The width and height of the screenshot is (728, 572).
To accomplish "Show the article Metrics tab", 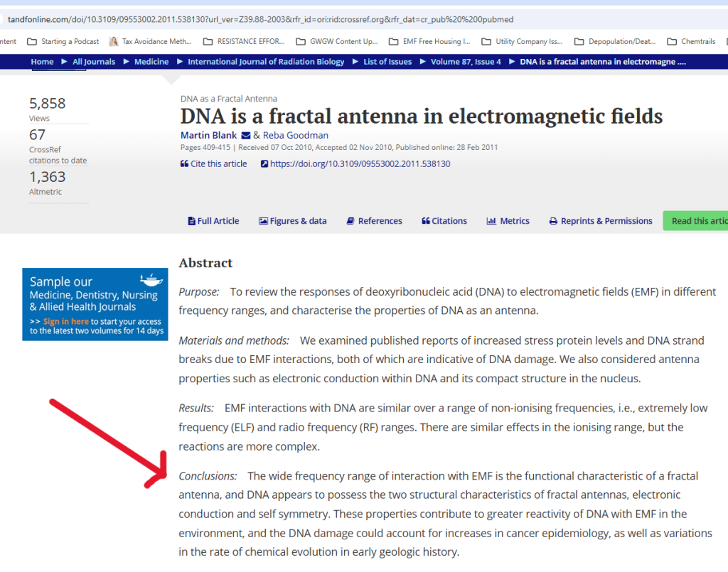I will click(x=508, y=221).
